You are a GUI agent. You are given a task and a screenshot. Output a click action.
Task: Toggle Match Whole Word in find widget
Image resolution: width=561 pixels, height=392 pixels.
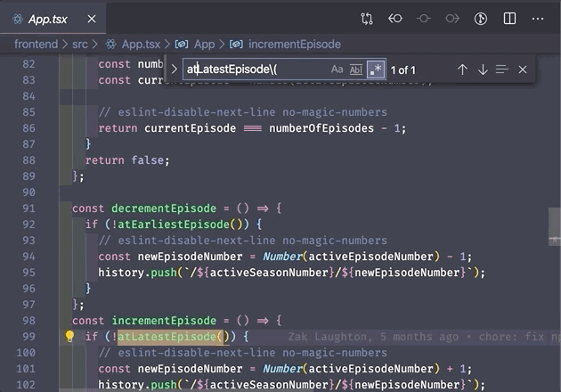[356, 69]
